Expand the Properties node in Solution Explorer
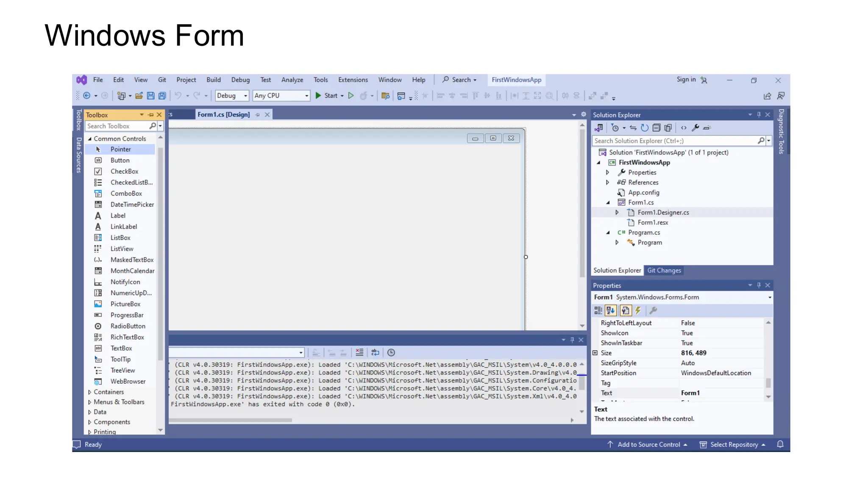The width and height of the screenshot is (868, 488). pos(607,172)
